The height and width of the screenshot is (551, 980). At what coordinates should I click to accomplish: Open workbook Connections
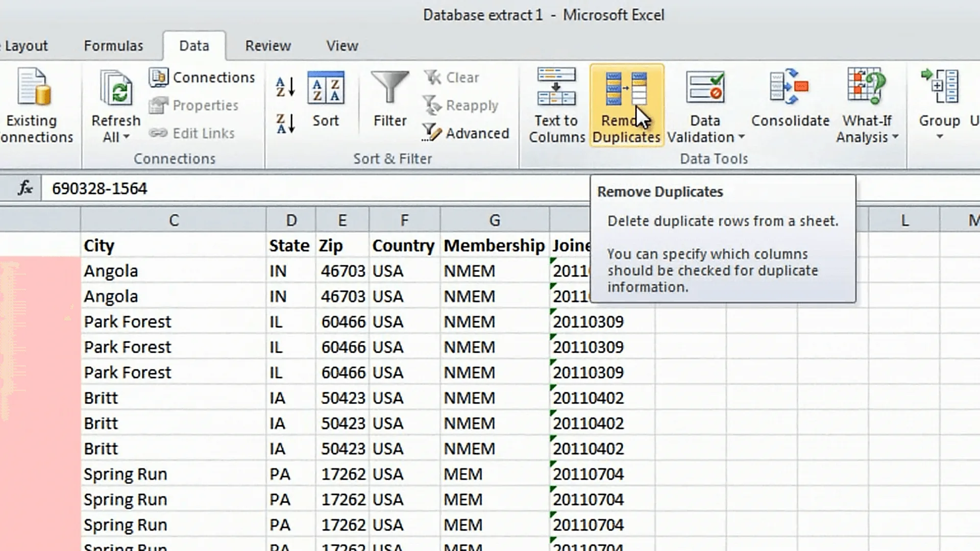[202, 77]
